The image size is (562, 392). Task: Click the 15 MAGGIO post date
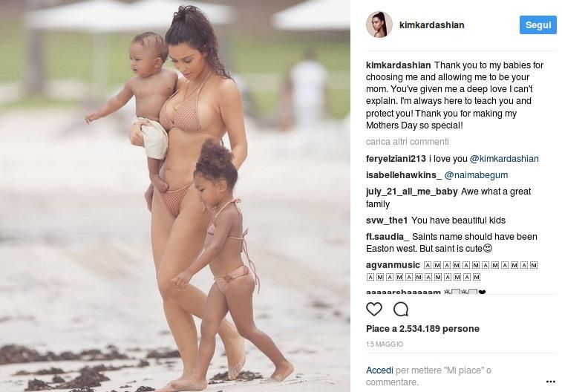(x=385, y=344)
